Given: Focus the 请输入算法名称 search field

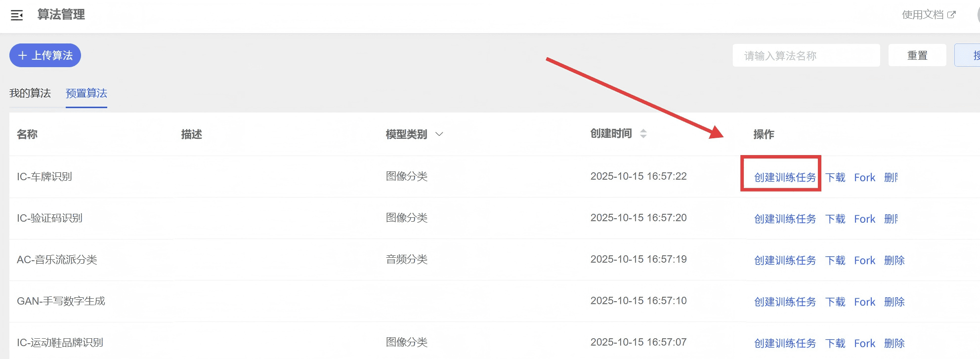Looking at the screenshot, I should (806, 55).
